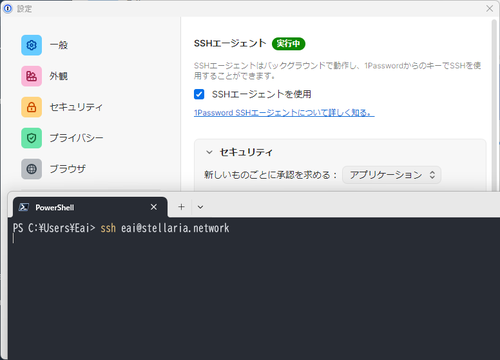The width and height of the screenshot is (500, 360).
Task: Open セキュリティ sidebar label
Action: coord(76,107)
